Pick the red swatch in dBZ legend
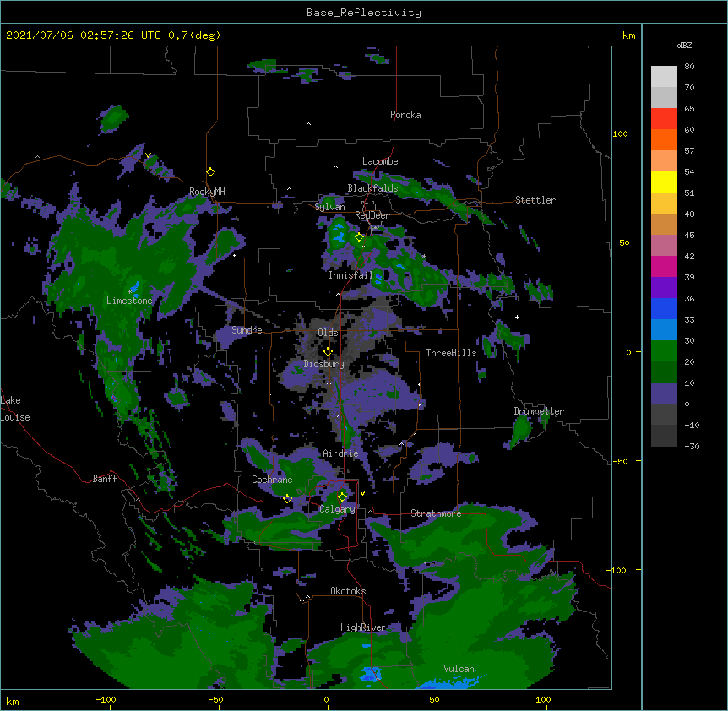 [664, 119]
